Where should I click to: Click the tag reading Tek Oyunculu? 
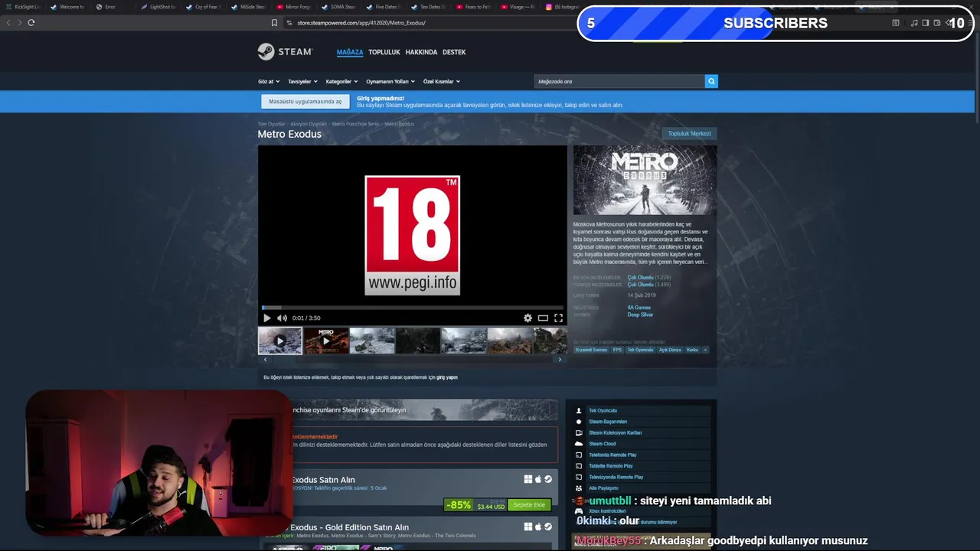[x=640, y=350]
